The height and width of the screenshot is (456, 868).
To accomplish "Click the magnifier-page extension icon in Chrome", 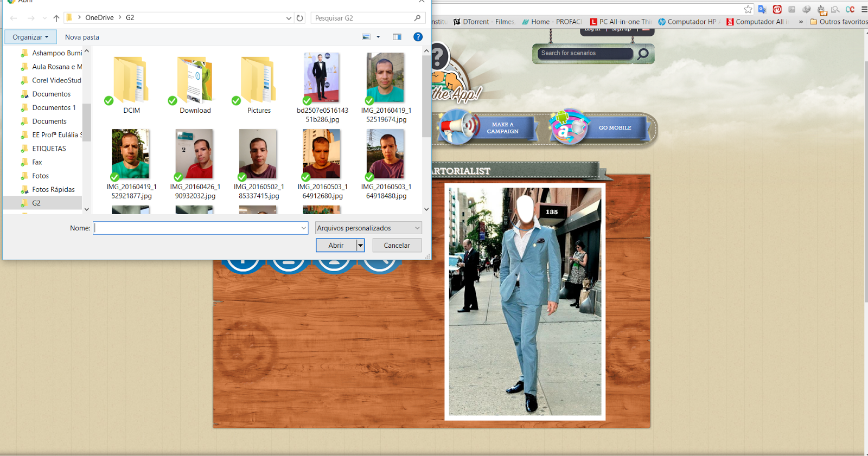I will click(835, 9).
